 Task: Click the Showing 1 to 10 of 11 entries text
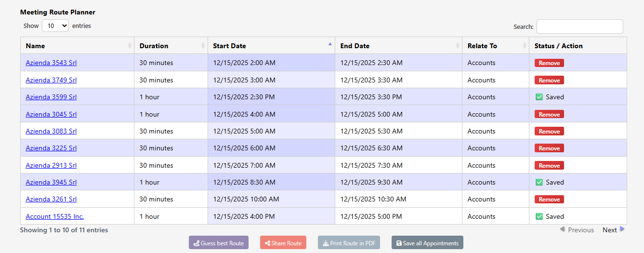(64, 230)
